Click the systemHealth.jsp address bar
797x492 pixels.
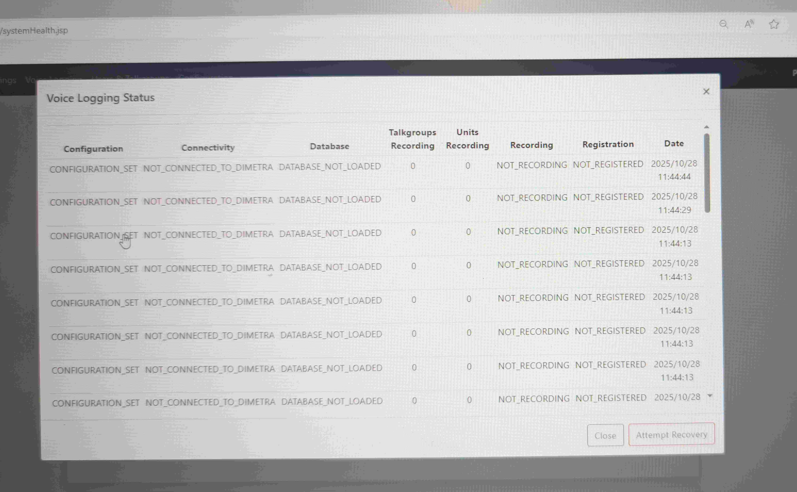(x=34, y=30)
